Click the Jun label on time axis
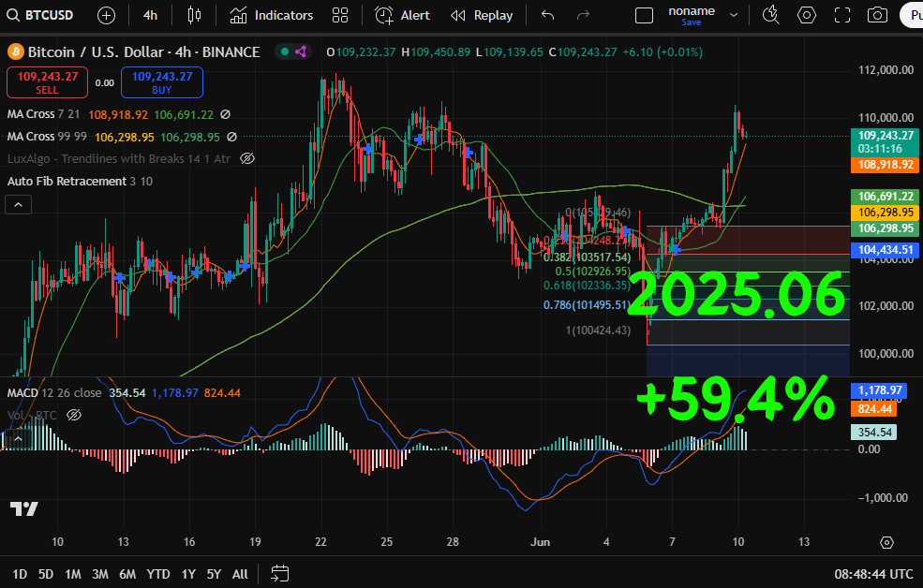This screenshot has height=588, width=923. [x=540, y=541]
